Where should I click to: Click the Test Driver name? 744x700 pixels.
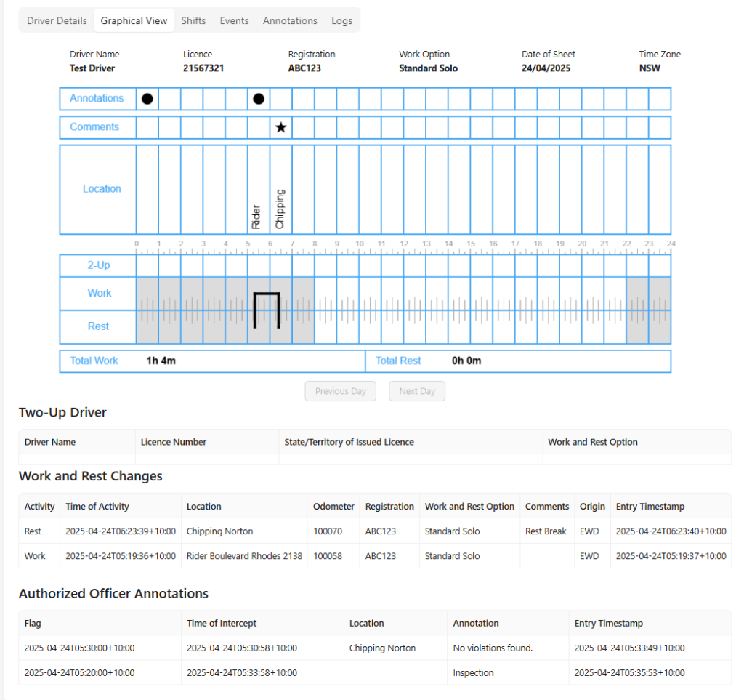92,68
